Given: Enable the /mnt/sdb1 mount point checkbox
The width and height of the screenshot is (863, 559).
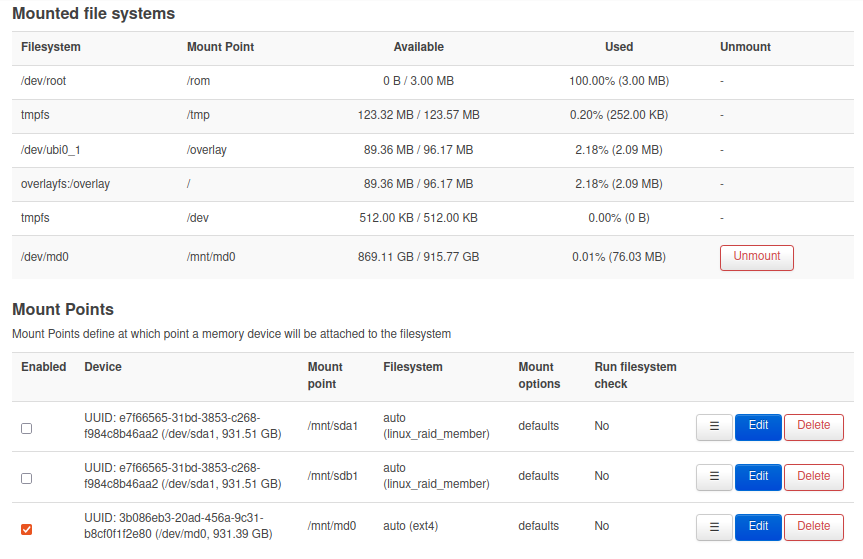Looking at the screenshot, I should tap(26, 478).
